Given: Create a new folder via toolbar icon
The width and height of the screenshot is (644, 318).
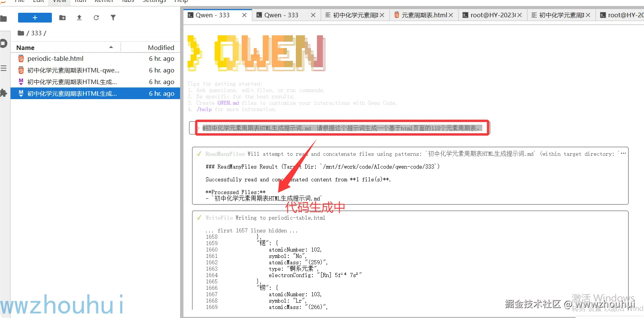Looking at the screenshot, I should coord(62,18).
